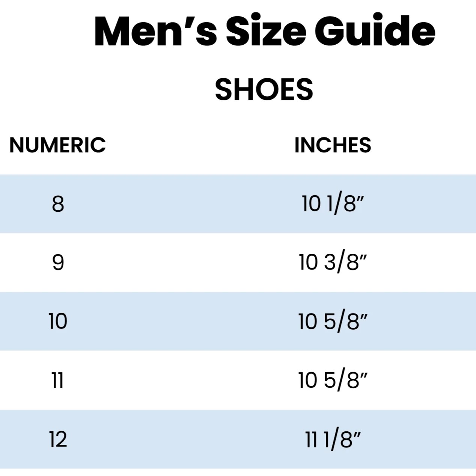476x476 pixels.
Task: Click the word Guide in the title
Action: (x=375, y=31)
